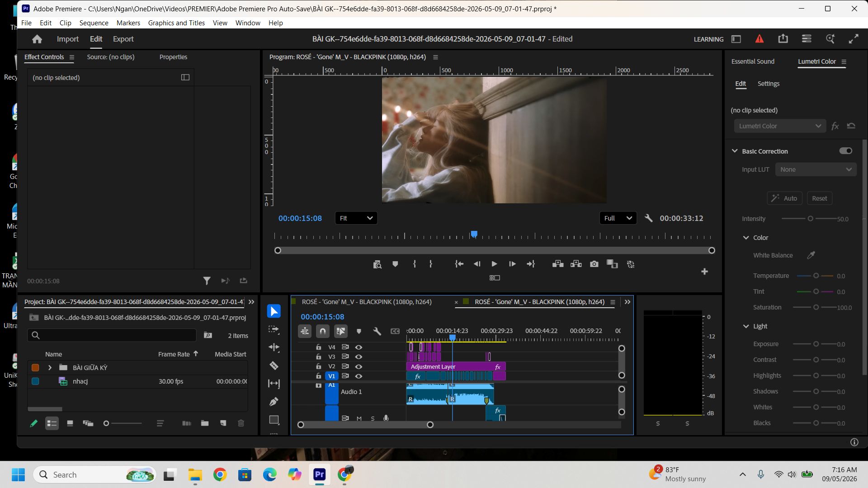868x488 pixels.
Task: Toggle Snap in Timeline magnet icon
Action: point(323,331)
